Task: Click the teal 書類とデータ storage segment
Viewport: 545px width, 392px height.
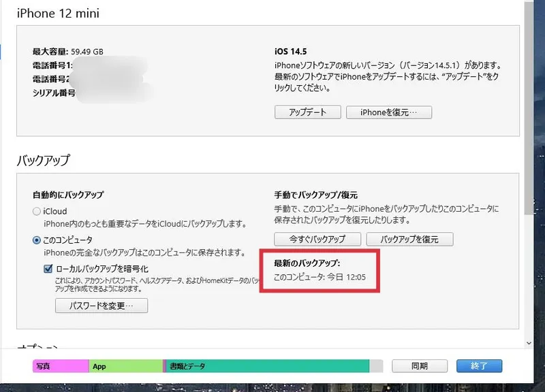Action: click(267, 366)
